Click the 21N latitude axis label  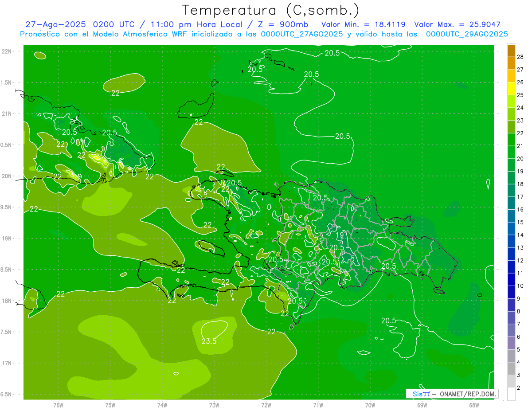7,114
